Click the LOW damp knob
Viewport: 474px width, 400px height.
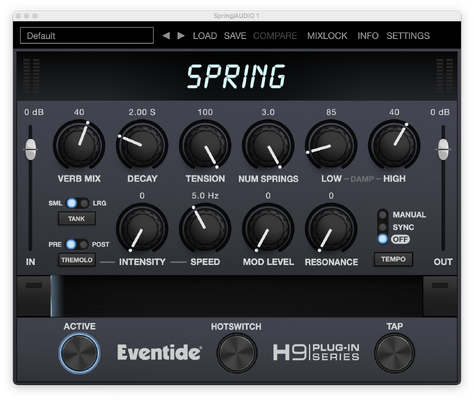(x=331, y=145)
